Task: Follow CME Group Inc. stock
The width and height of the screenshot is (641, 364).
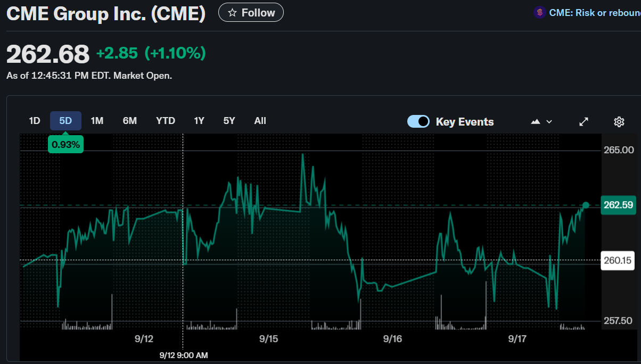Action: [251, 13]
